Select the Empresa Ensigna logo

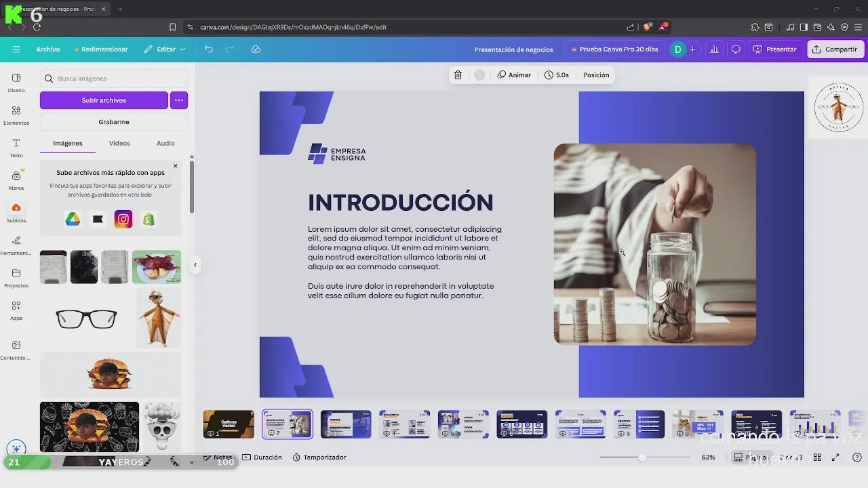pyautogui.click(x=337, y=154)
